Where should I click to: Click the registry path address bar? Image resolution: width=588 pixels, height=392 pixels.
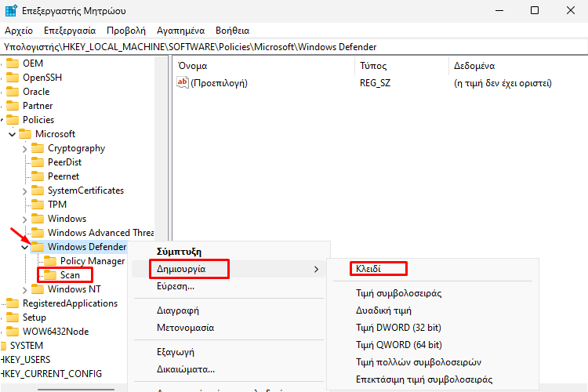294,47
